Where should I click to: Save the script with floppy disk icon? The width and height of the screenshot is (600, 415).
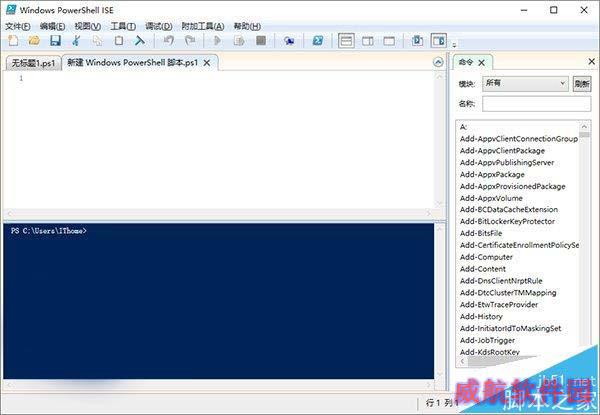coord(55,41)
